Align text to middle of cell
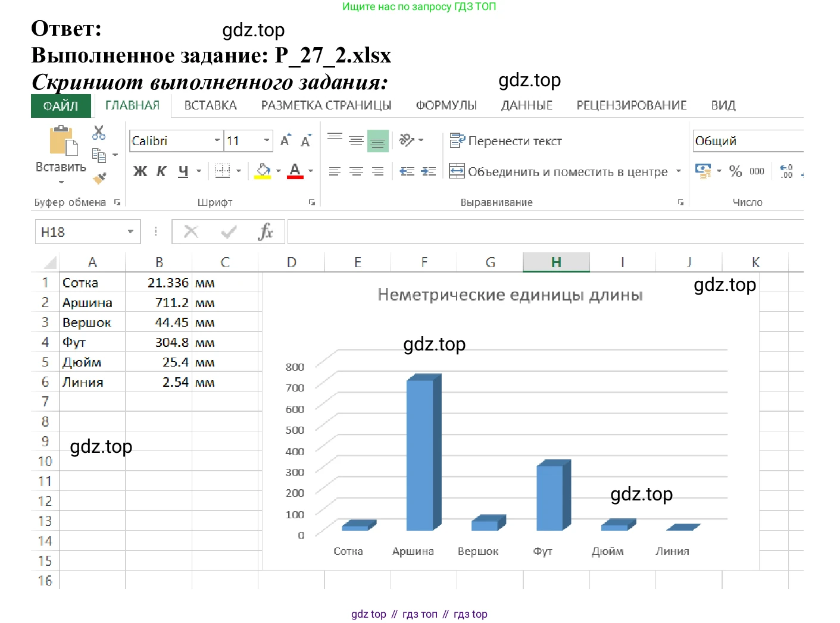The image size is (840, 623). point(356,140)
